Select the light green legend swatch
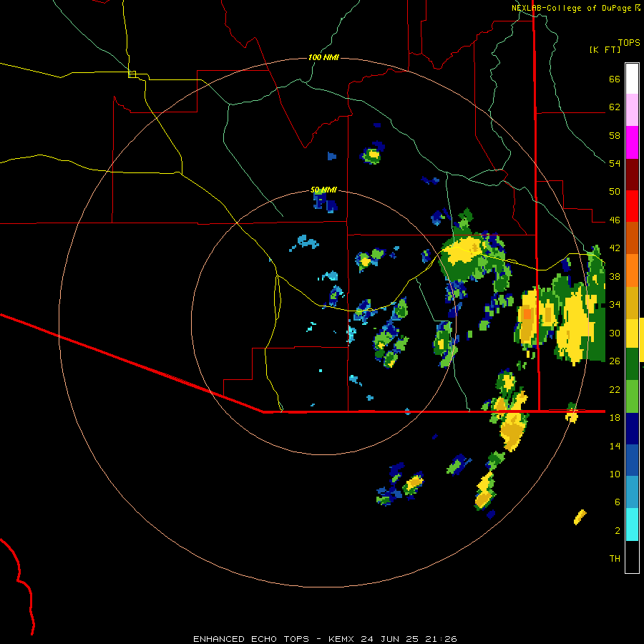The height and width of the screenshot is (644, 644). coord(632,396)
